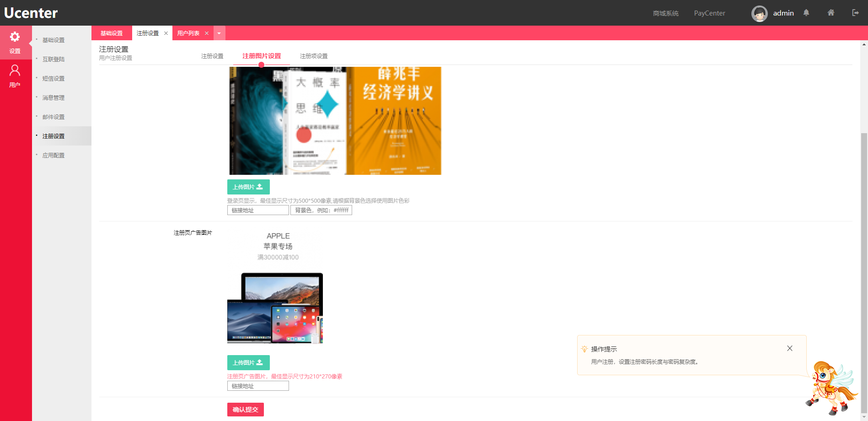Go to 商城系统 link
This screenshot has height=421, width=868.
[665, 13]
